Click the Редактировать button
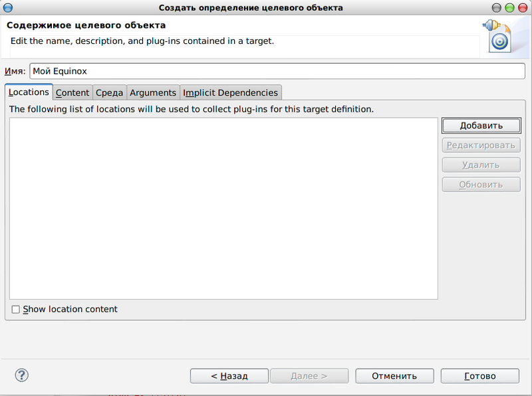532x396 pixels. click(x=481, y=145)
